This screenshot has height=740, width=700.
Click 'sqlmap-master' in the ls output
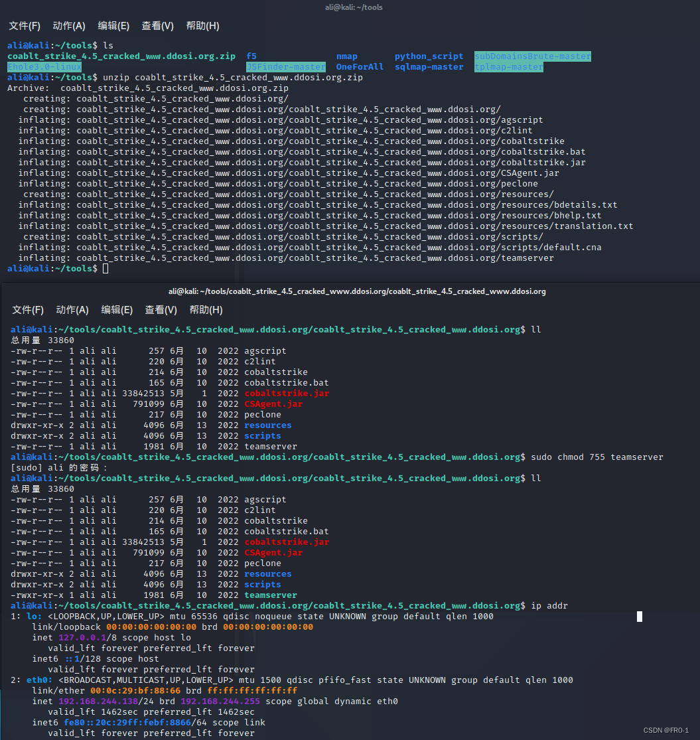pyautogui.click(x=429, y=67)
